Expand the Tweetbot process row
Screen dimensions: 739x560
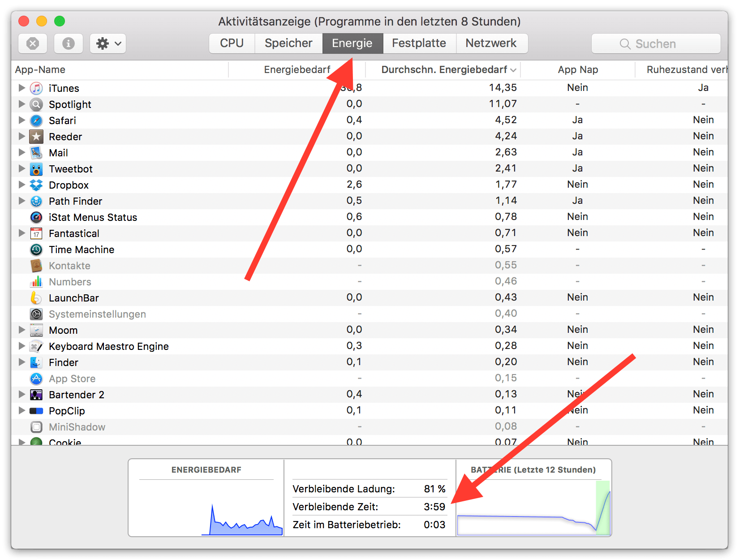pos(21,168)
